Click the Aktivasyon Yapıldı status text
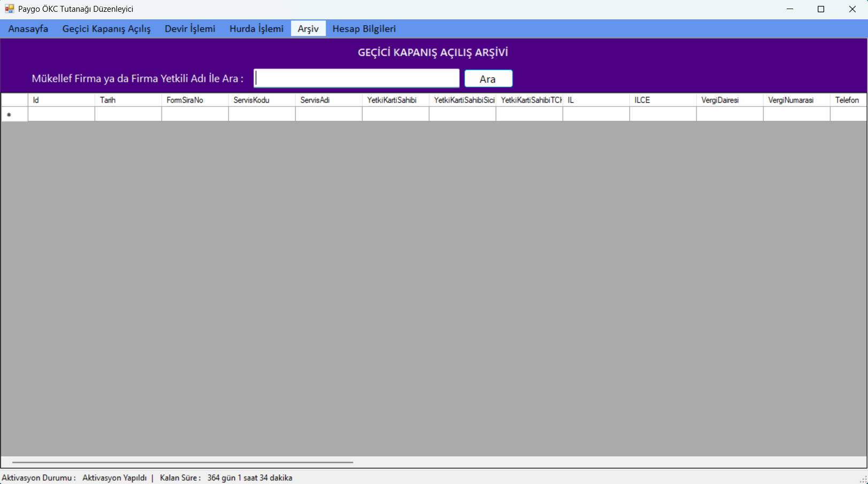The image size is (868, 484). click(114, 478)
